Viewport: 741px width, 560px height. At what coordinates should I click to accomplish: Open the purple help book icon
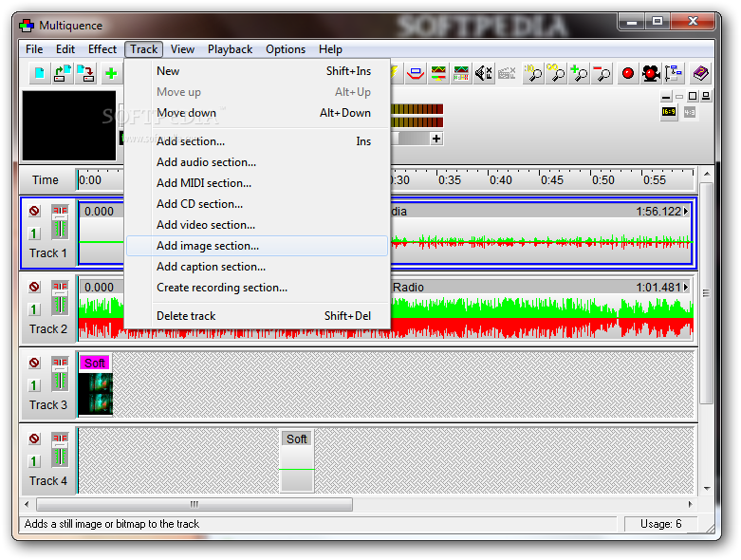700,73
